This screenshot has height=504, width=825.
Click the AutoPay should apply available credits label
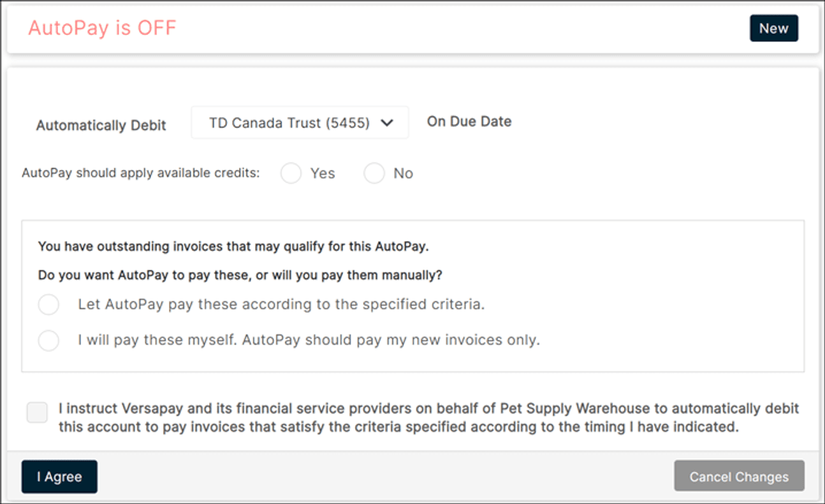141,173
